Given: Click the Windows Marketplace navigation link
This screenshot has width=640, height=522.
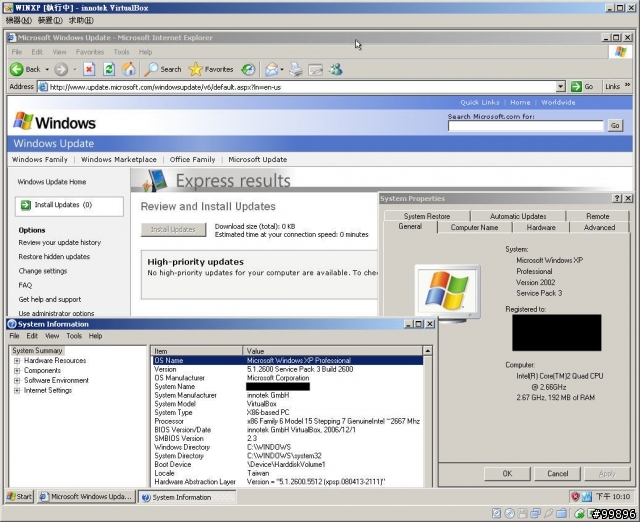Looking at the screenshot, I should pos(119,160).
